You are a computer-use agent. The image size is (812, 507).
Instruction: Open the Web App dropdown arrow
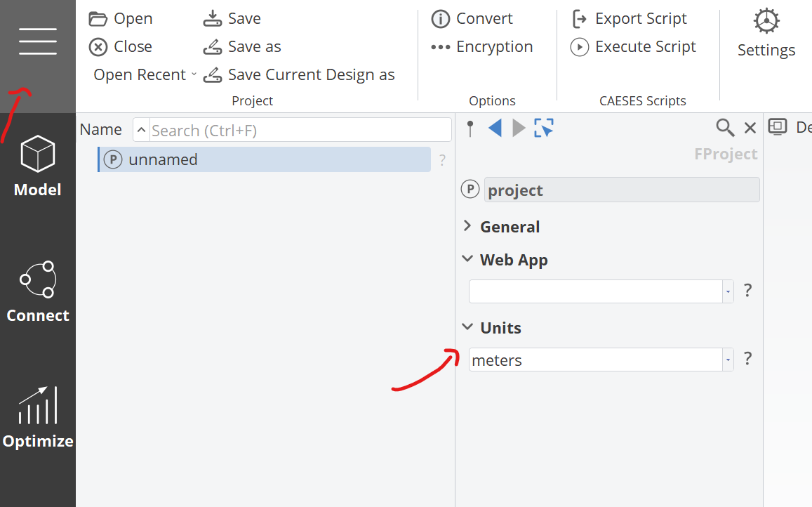click(x=728, y=291)
